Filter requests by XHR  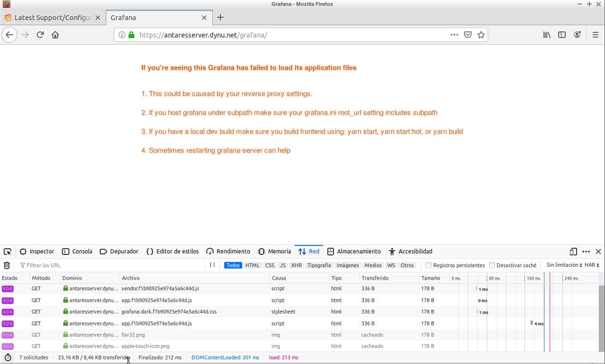pos(296,265)
